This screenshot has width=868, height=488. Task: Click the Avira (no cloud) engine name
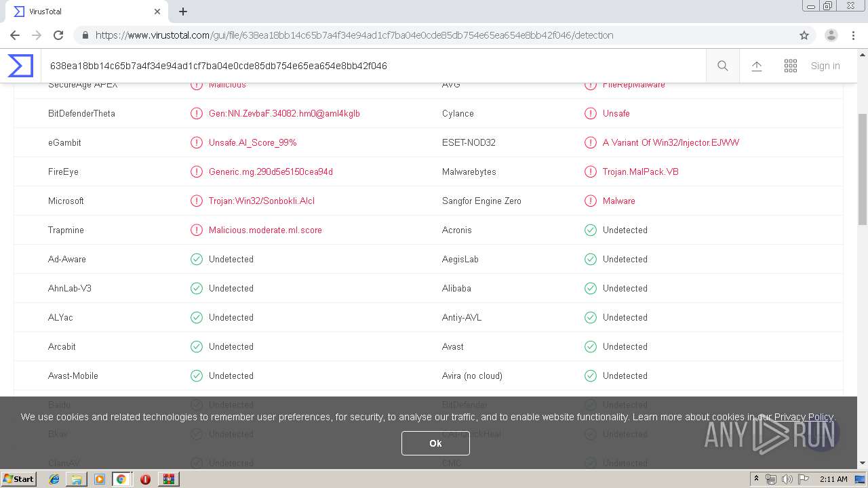tap(472, 375)
